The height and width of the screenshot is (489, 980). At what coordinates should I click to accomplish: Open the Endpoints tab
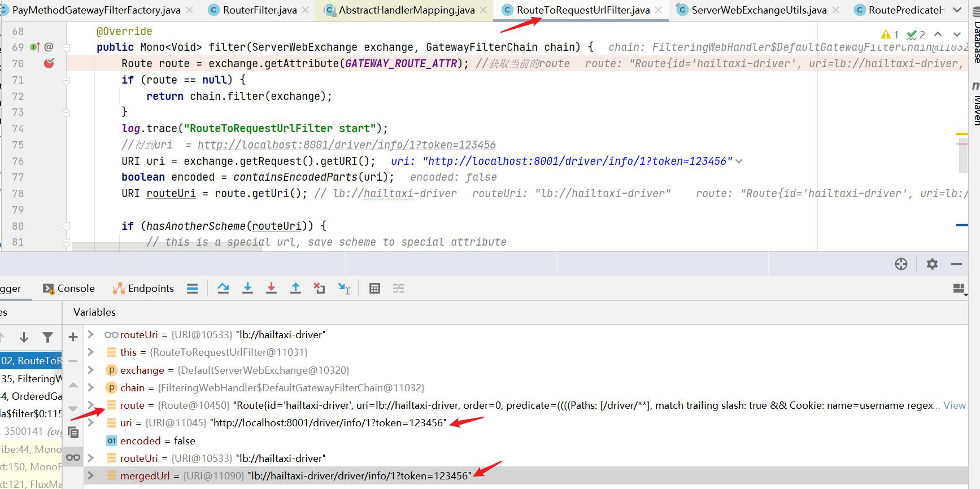143,289
